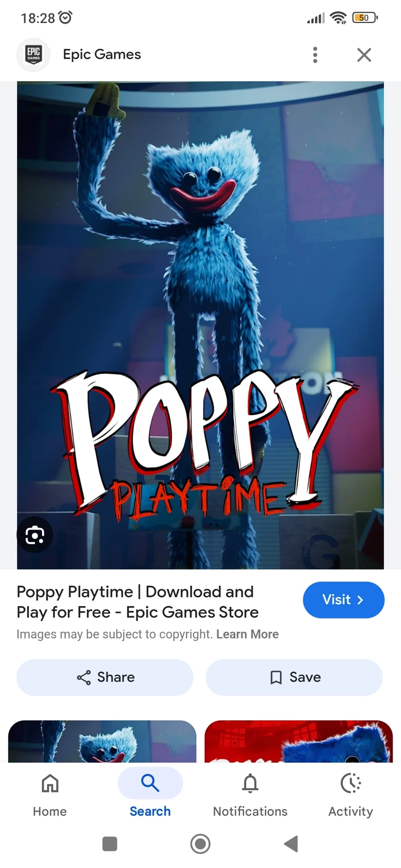Activate Google Lens icon on image
Viewport: 401px width, 868px height.
coord(35,535)
